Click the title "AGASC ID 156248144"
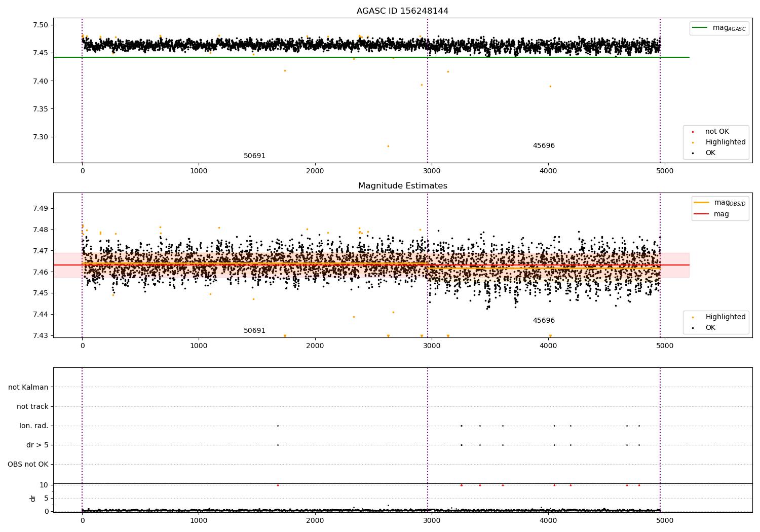The image size is (760, 532). [x=402, y=11]
